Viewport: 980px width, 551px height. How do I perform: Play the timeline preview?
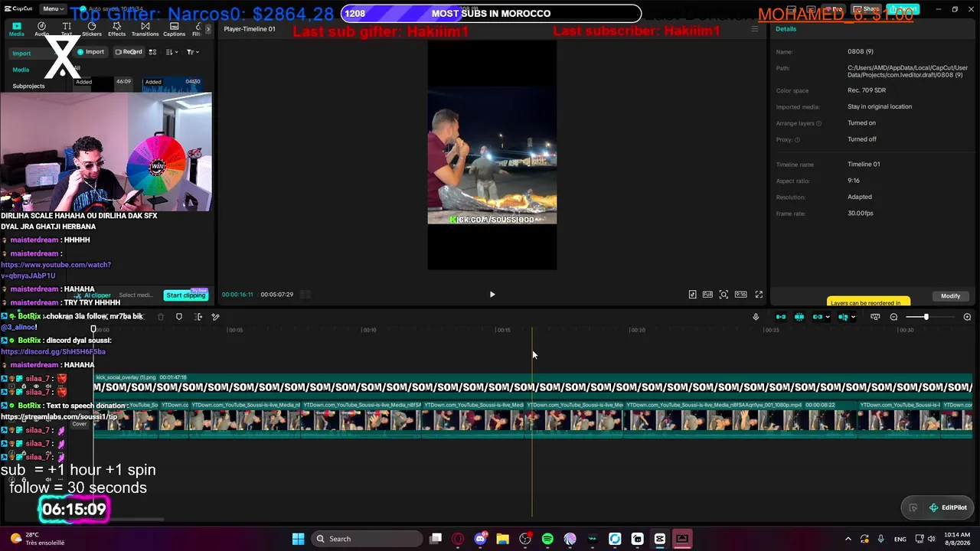tap(492, 295)
